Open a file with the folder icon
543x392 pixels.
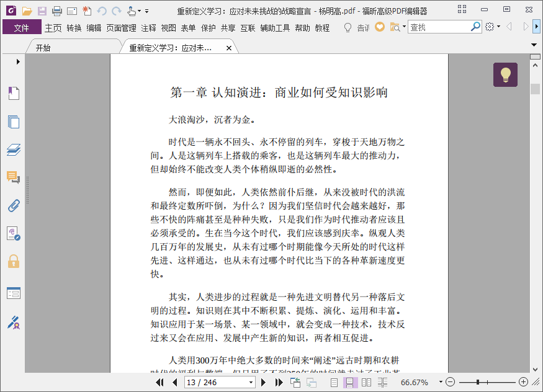coord(27,11)
